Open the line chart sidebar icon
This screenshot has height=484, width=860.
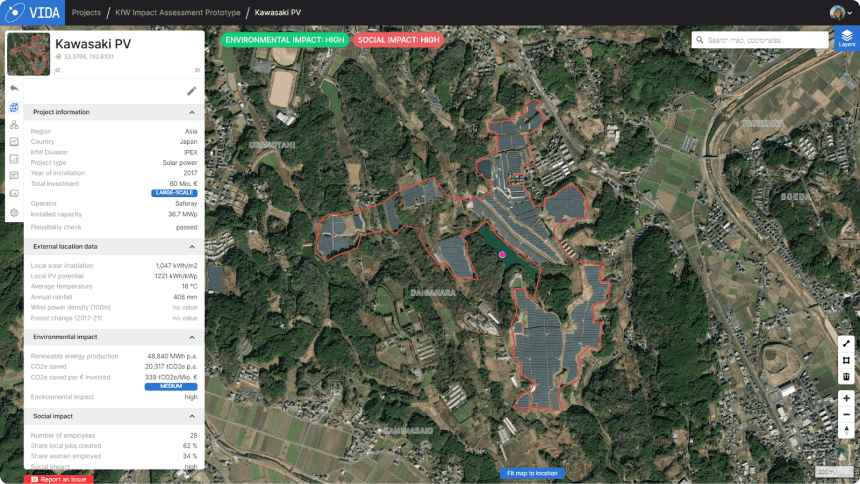(14, 142)
